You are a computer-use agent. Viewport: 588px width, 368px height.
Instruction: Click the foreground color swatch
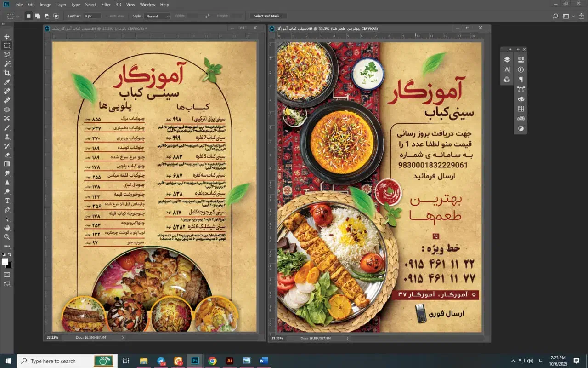5,261
